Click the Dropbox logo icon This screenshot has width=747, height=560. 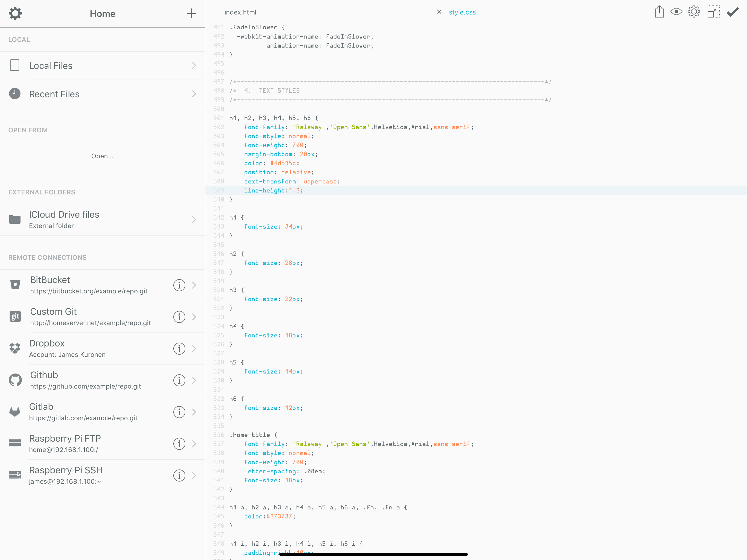pos(15,348)
